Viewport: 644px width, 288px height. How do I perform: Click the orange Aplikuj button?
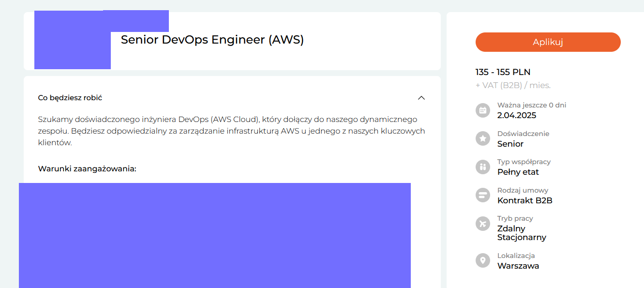pos(548,42)
